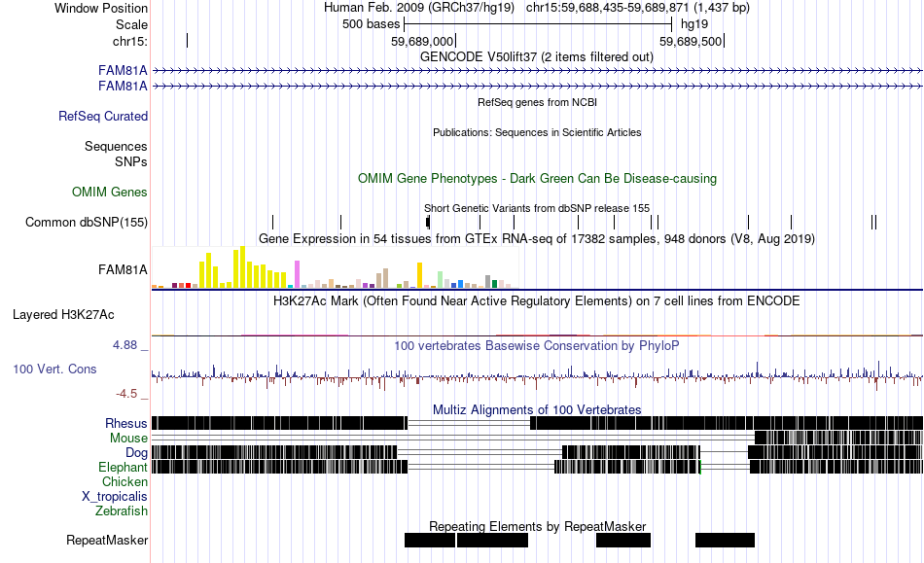The image size is (924, 563).
Task: Click the hg19 assembly label by scale
Action: pos(694,24)
